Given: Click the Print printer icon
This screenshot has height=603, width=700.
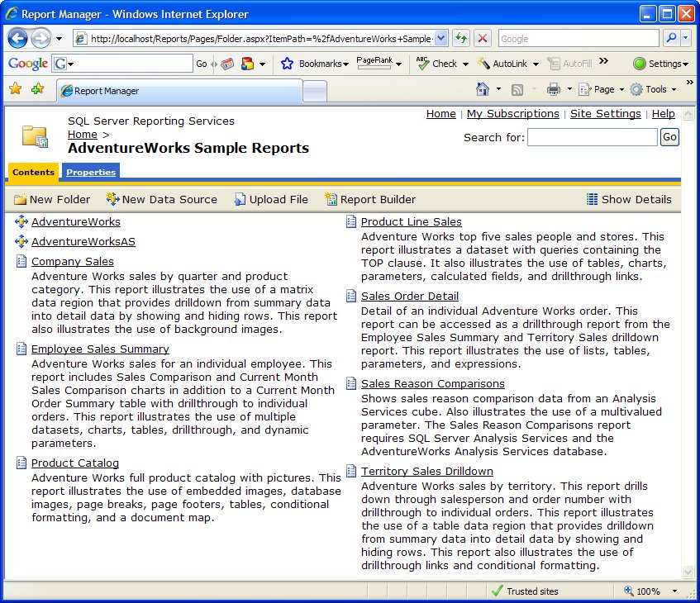Looking at the screenshot, I should (x=553, y=89).
